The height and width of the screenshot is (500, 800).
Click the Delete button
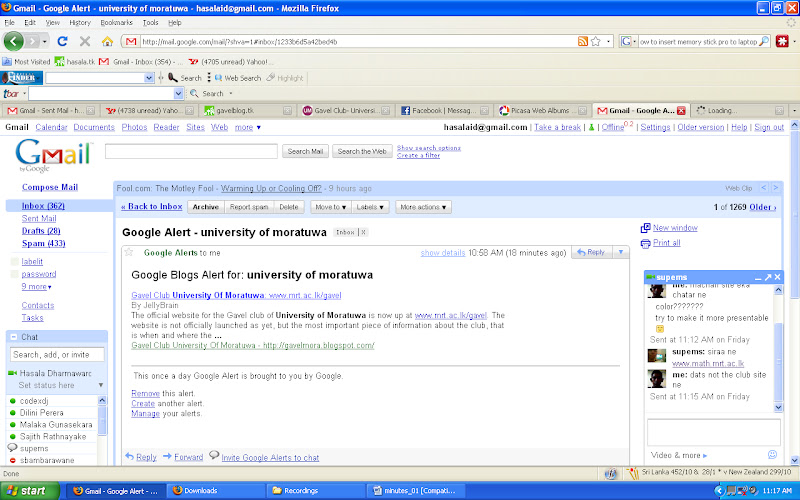pos(289,207)
